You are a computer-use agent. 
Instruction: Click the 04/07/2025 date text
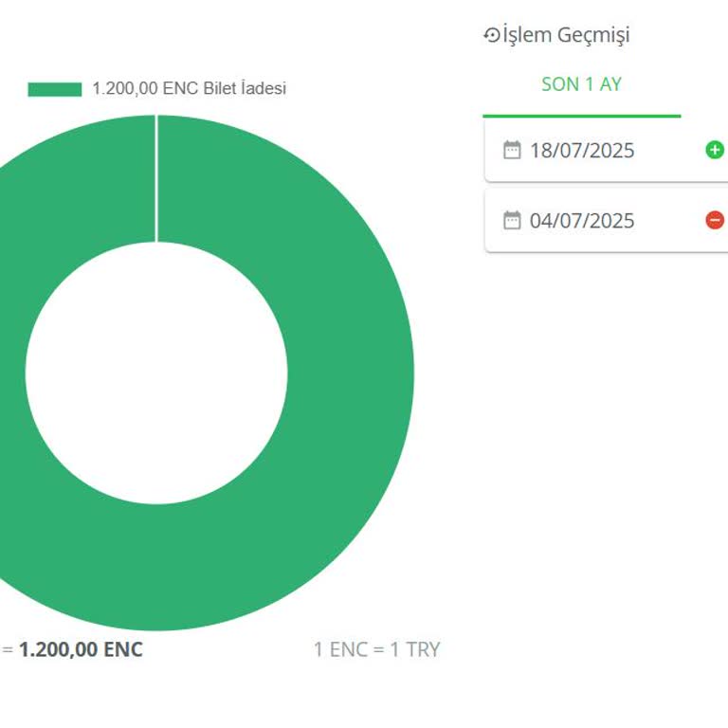tap(582, 221)
